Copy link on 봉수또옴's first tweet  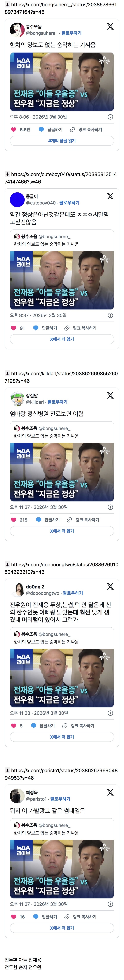coord(86,130)
